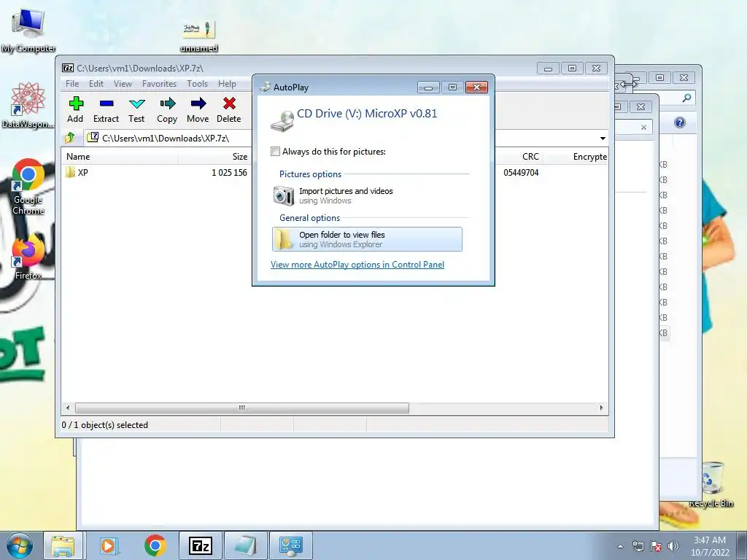
Task: Open the clock showing 3:47 AM
Action: (x=710, y=546)
